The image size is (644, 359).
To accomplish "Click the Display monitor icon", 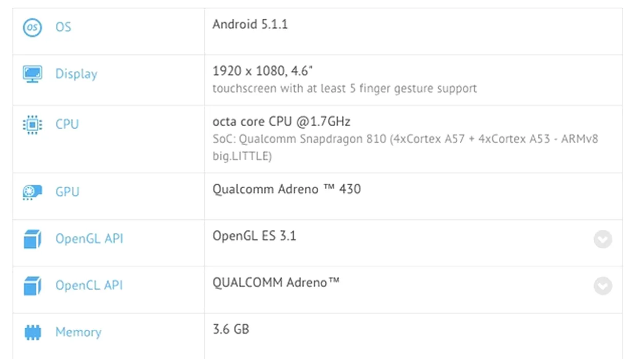I will (x=32, y=74).
